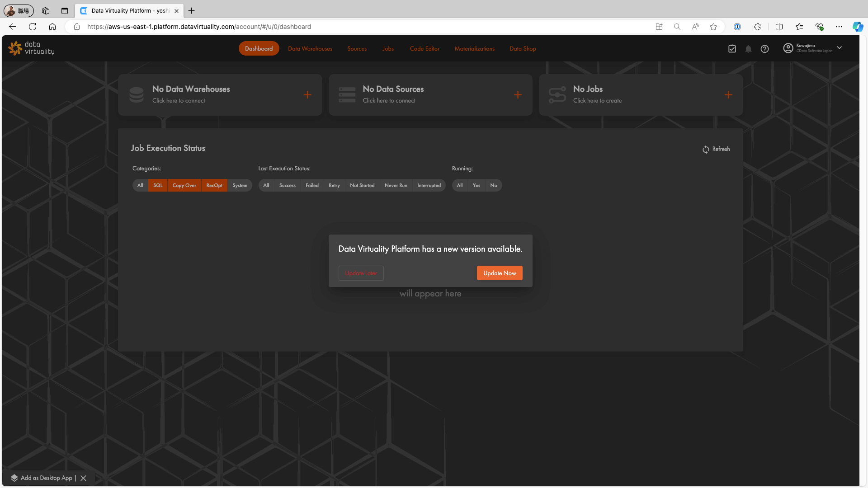Open the browser home page
868x488 pixels.
(52, 27)
